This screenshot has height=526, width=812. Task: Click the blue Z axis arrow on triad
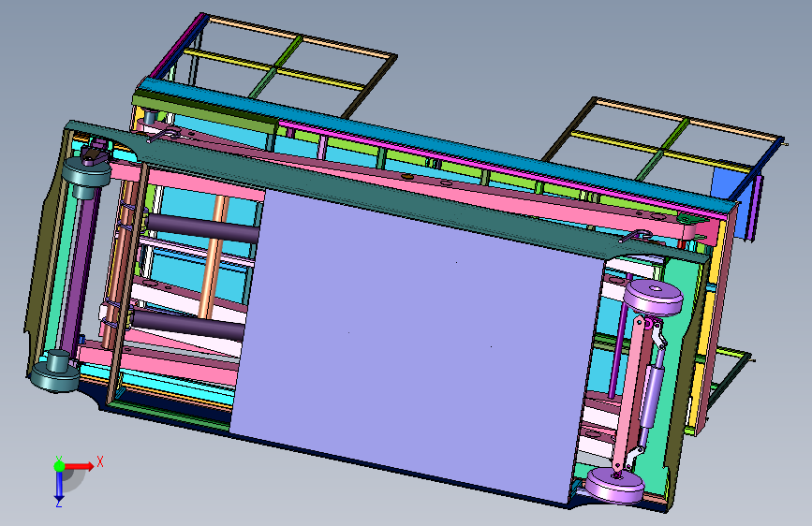coord(59,486)
